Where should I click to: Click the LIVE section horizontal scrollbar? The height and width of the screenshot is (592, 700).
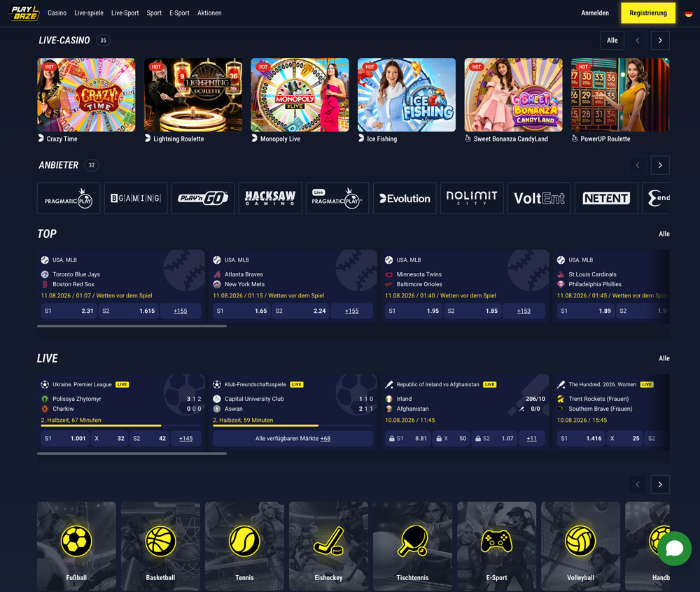point(132,453)
